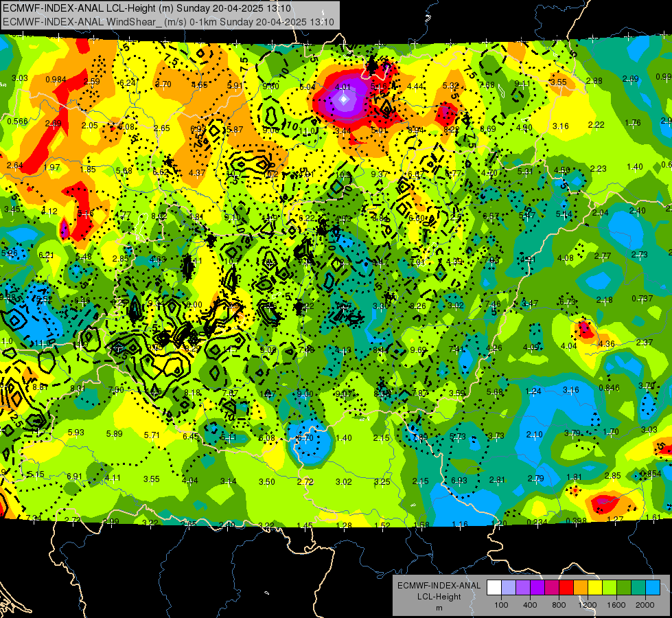Screen dimensions: 672x618
Task: Click the grid value 4.36
Action: click(x=606, y=344)
